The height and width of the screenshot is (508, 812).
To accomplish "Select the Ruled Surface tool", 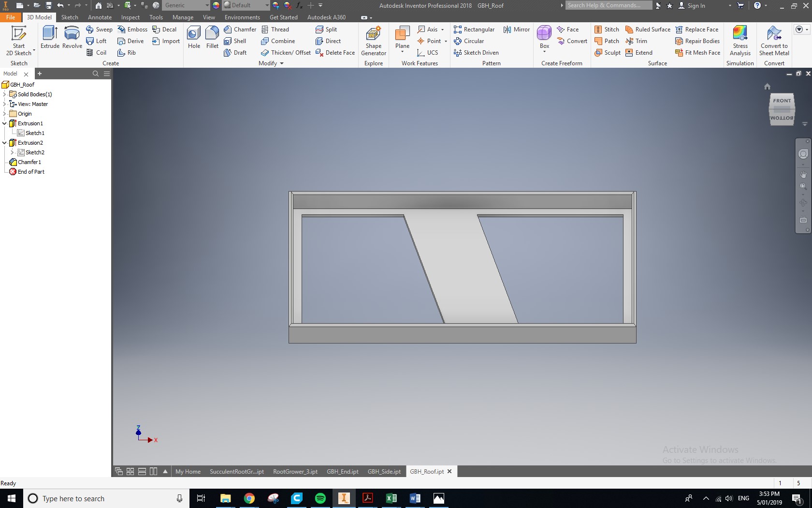I will pos(648,30).
